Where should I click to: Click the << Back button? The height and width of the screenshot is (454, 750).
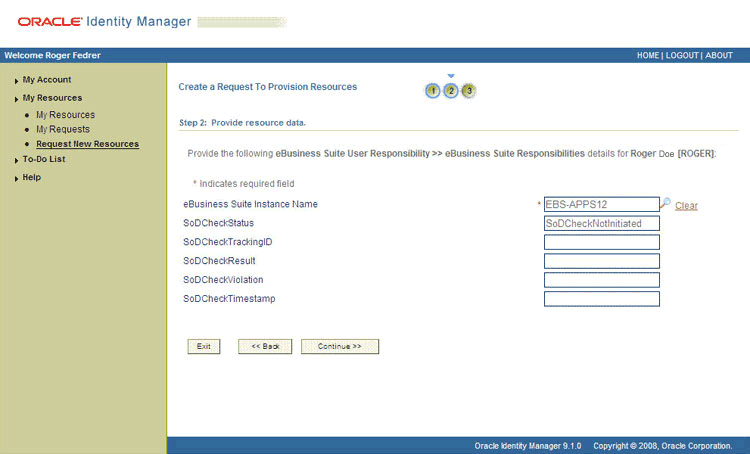[x=265, y=346]
